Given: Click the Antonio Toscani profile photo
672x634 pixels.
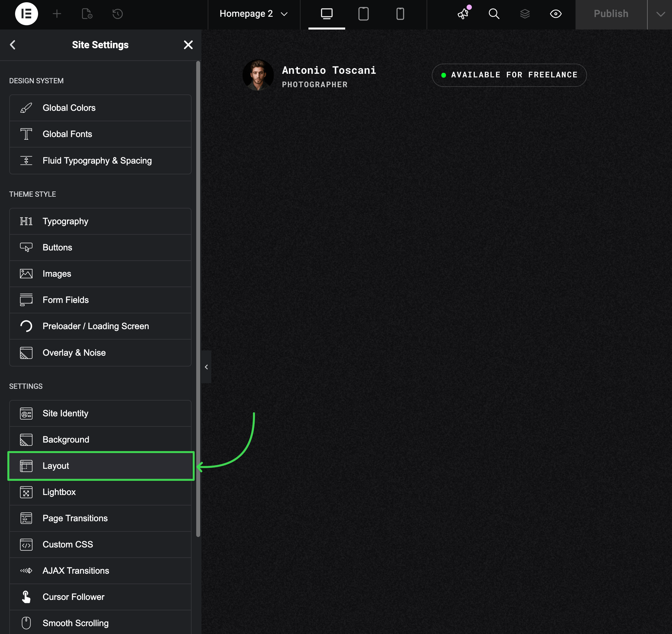Looking at the screenshot, I should point(258,75).
